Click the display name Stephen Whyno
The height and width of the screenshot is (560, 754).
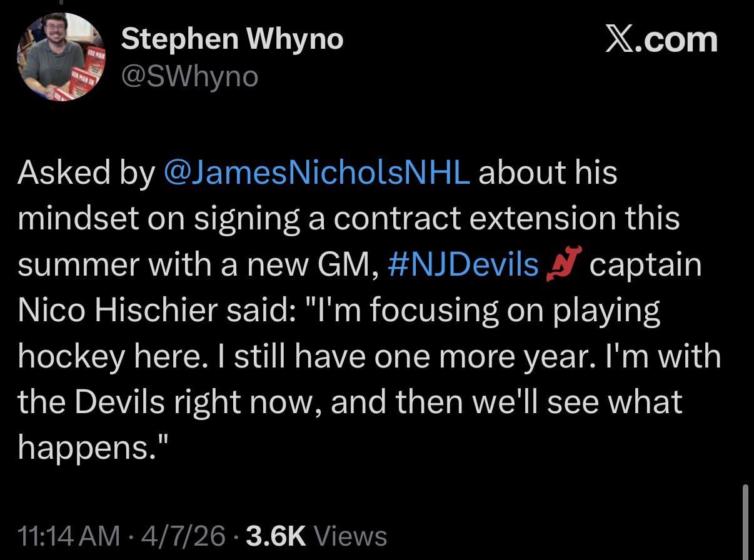232,39
